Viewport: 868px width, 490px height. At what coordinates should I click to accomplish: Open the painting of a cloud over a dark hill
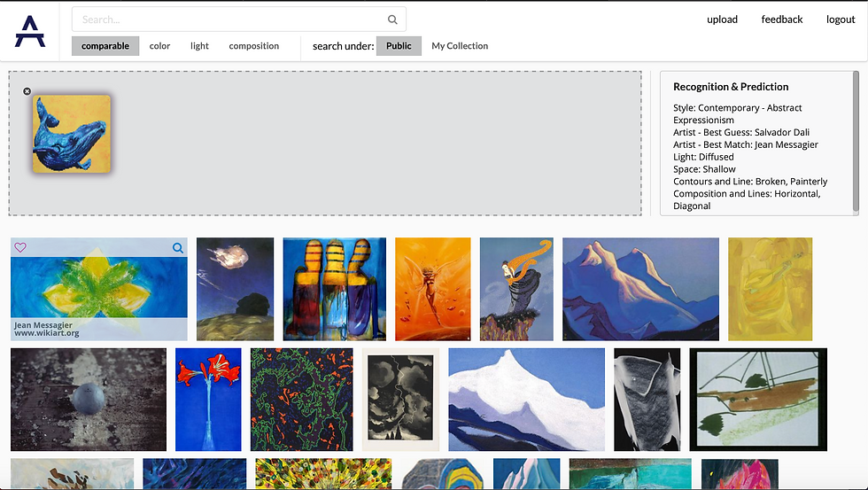point(236,289)
